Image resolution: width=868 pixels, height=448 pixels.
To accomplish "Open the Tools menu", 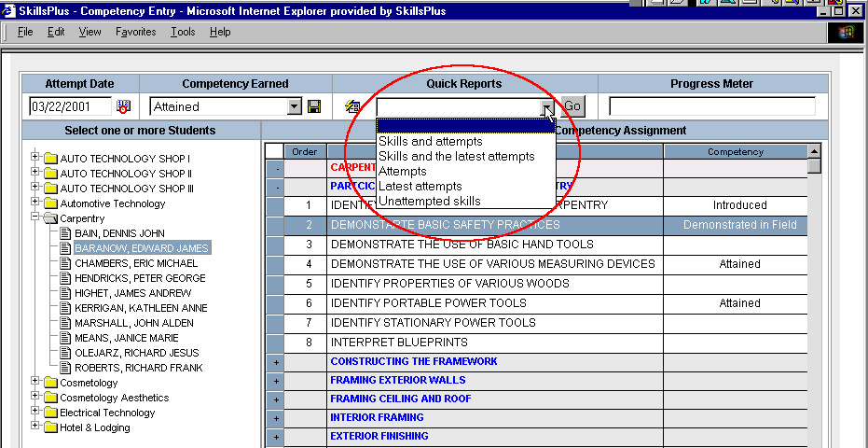I will coord(183,32).
